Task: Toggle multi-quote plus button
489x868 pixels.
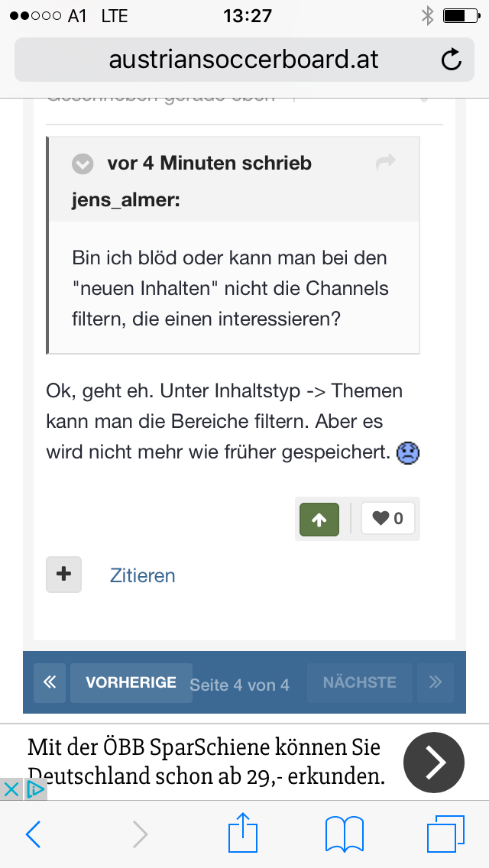Action: 64,575
